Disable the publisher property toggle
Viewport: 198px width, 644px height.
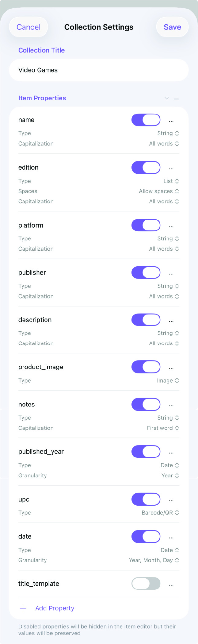click(x=146, y=272)
